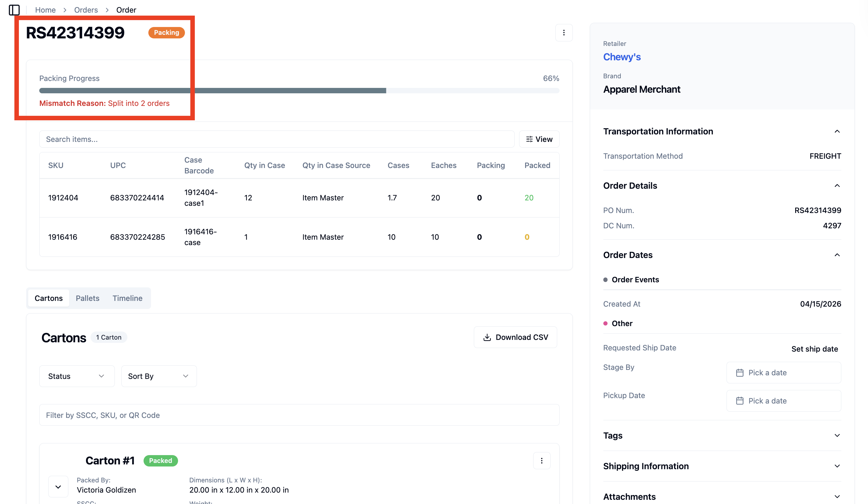Focus the Search items field

pos(277,139)
